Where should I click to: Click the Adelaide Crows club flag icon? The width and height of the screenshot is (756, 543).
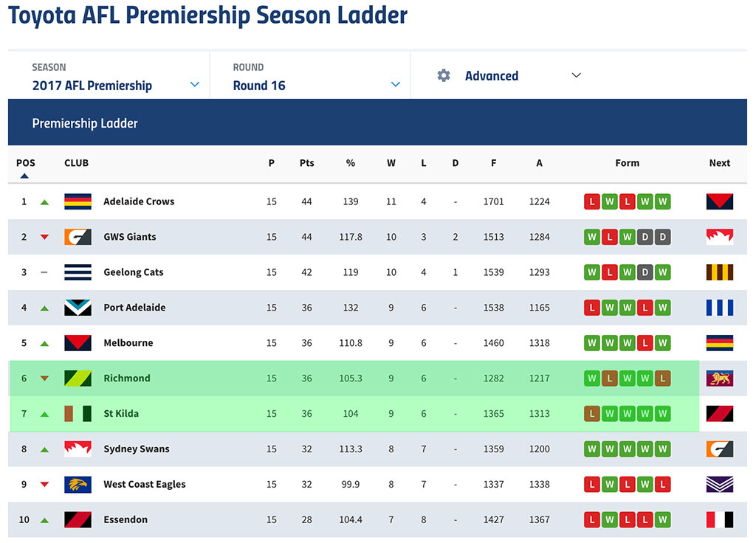pyautogui.click(x=78, y=201)
